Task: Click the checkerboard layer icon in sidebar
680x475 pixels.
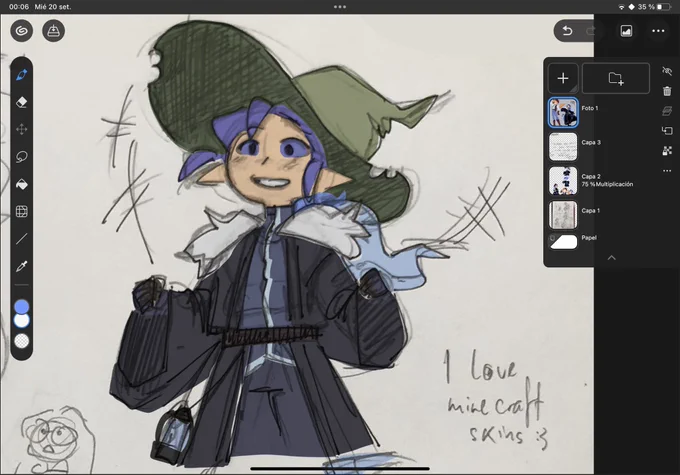Action: point(667,151)
